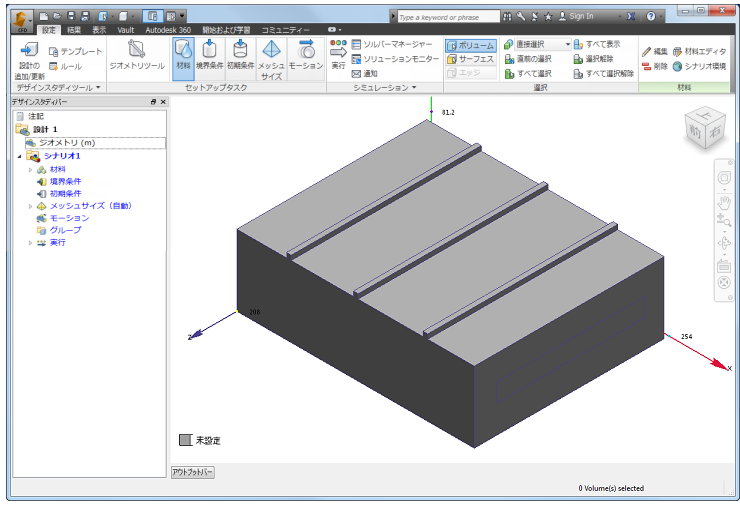Expand the メッシュサイズ (自動) tree node
This screenshot has width=740, height=507.
coord(30,206)
